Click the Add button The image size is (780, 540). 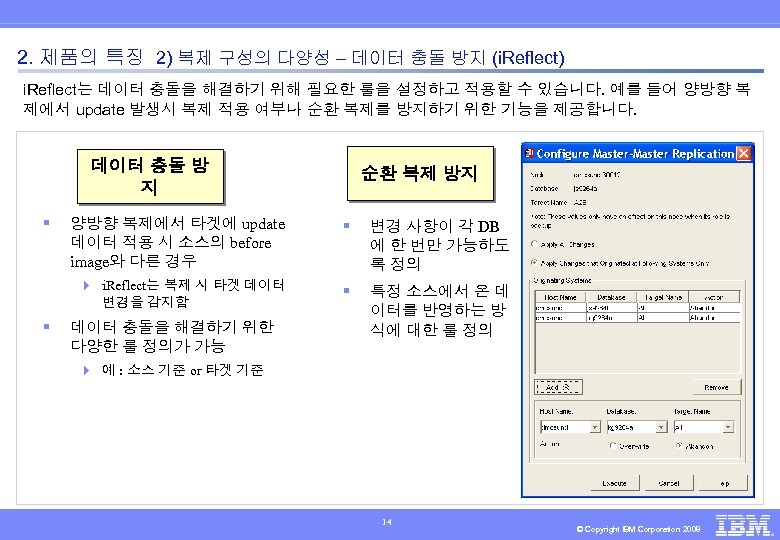558,387
